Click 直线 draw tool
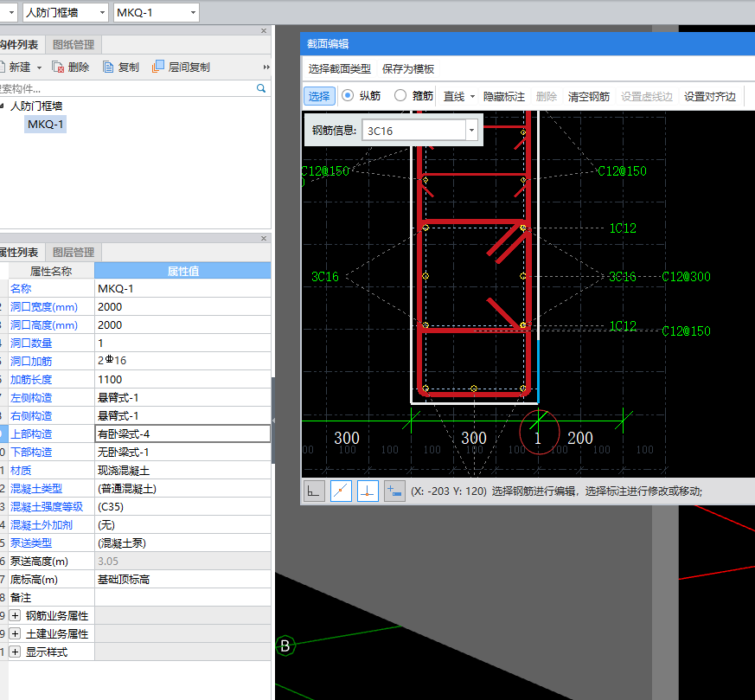This screenshot has width=755, height=700. click(453, 97)
